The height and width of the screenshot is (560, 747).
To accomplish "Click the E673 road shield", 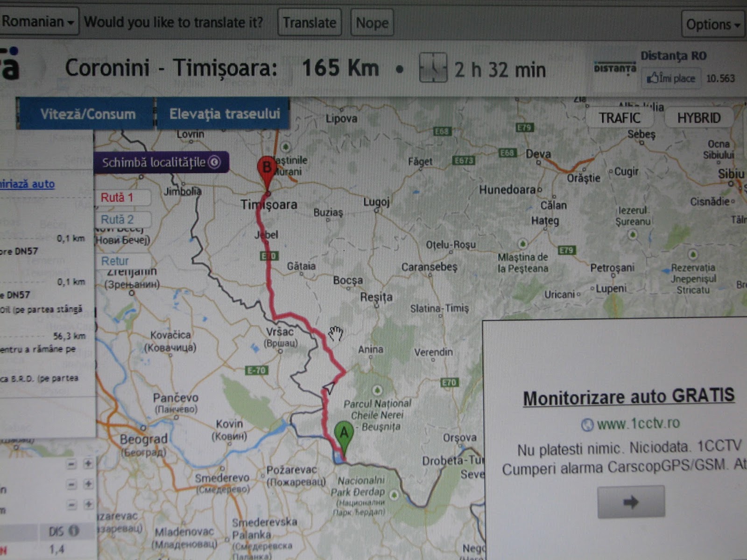I will [x=464, y=161].
